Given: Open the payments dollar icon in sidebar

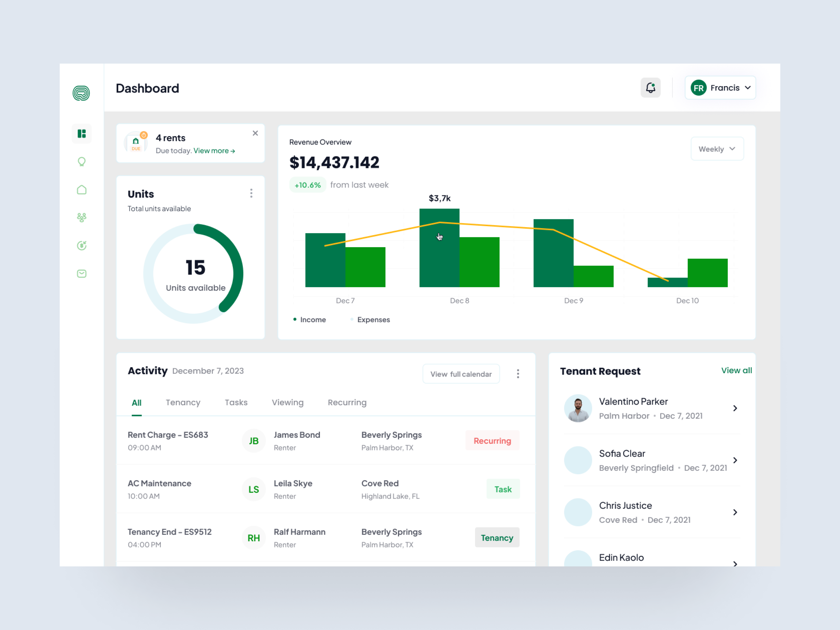Looking at the screenshot, I should (81, 245).
